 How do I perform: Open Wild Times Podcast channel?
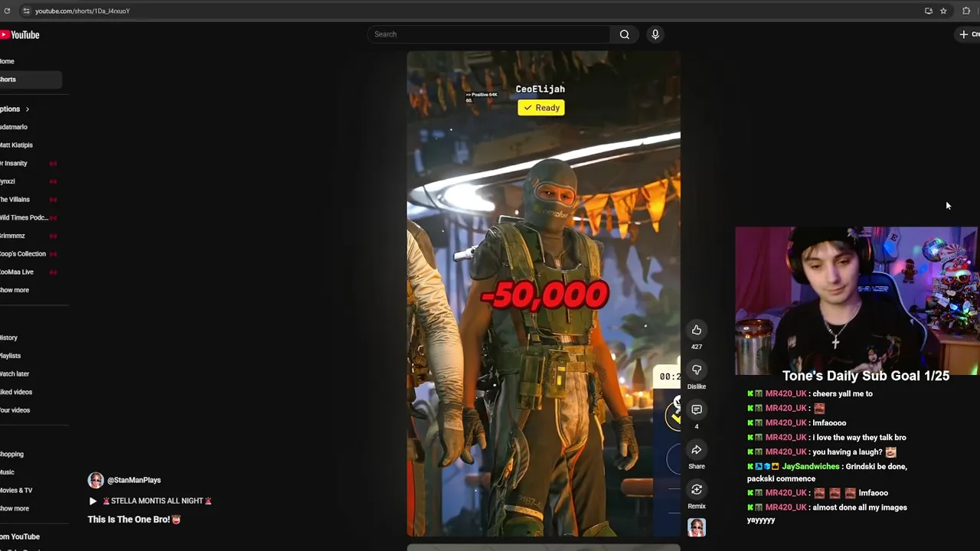tap(24, 218)
